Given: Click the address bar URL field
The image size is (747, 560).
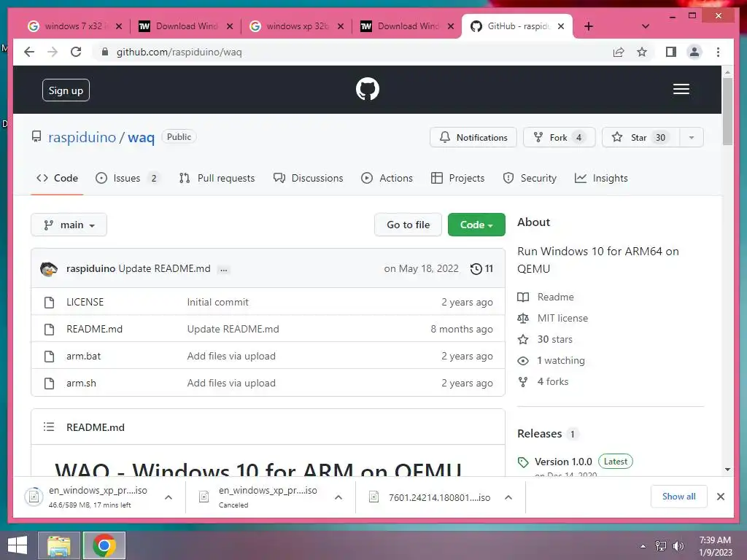Looking at the screenshot, I should (352, 52).
